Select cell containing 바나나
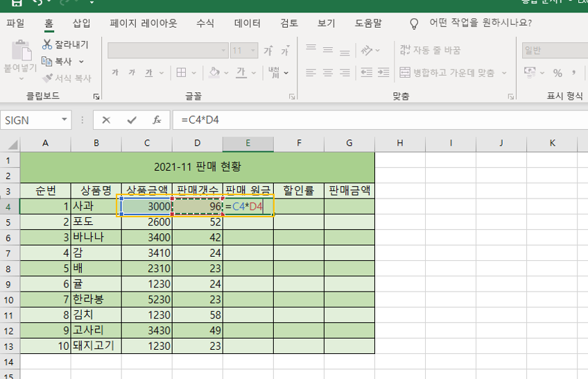The width and height of the screenshot is (588, 379). pos(96,237)
